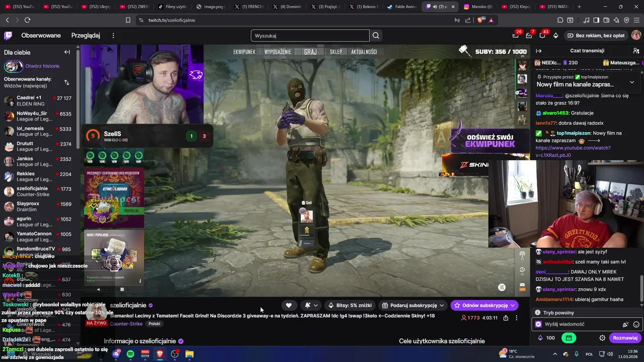Click the heart follow button under stream
Viewport: 644px width, 362px height.
[x=289, y=305]
